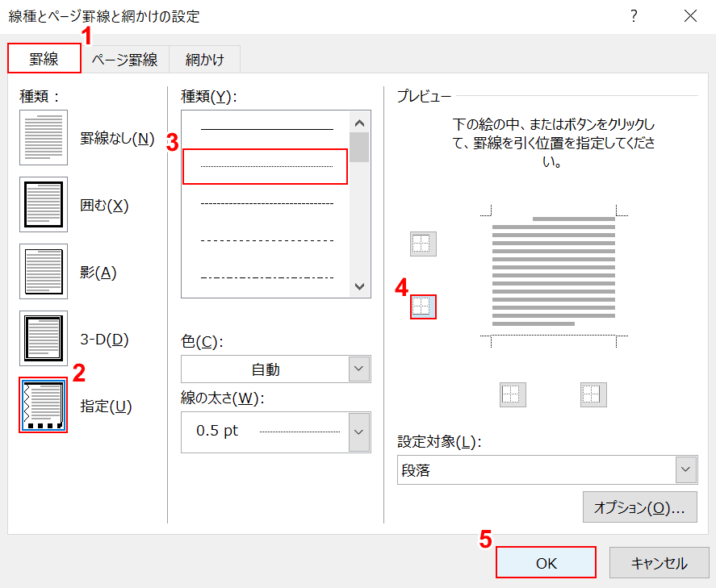Click the 影(A) label
The width and height of the screenshot is (716, 588).
[98, 272]
